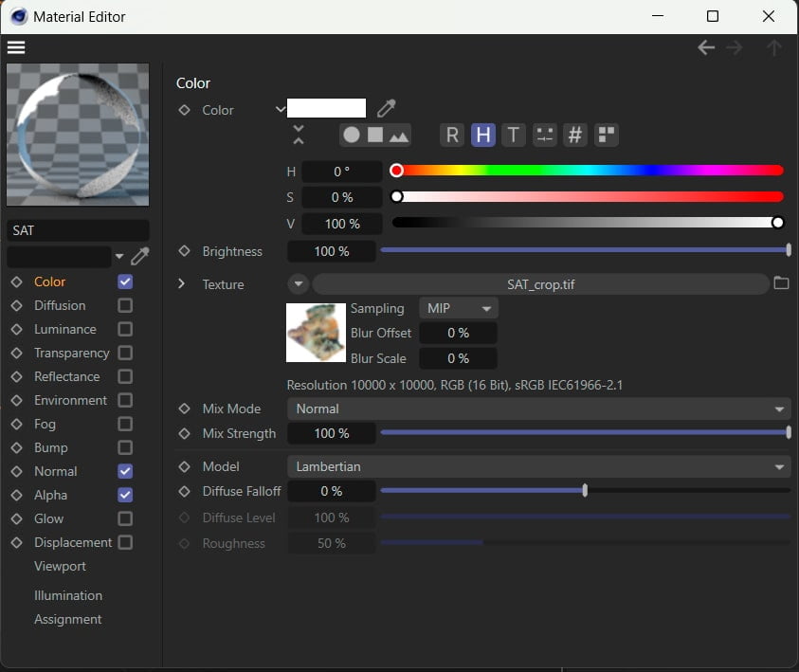
Task: Open the color swatches icon
Action: (x=606, y=135)
